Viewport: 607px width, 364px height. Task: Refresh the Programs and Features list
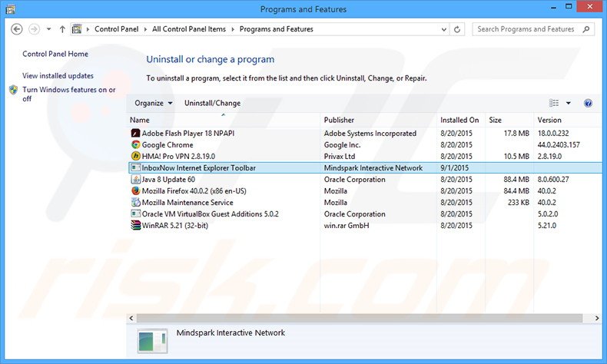[457, 29]
